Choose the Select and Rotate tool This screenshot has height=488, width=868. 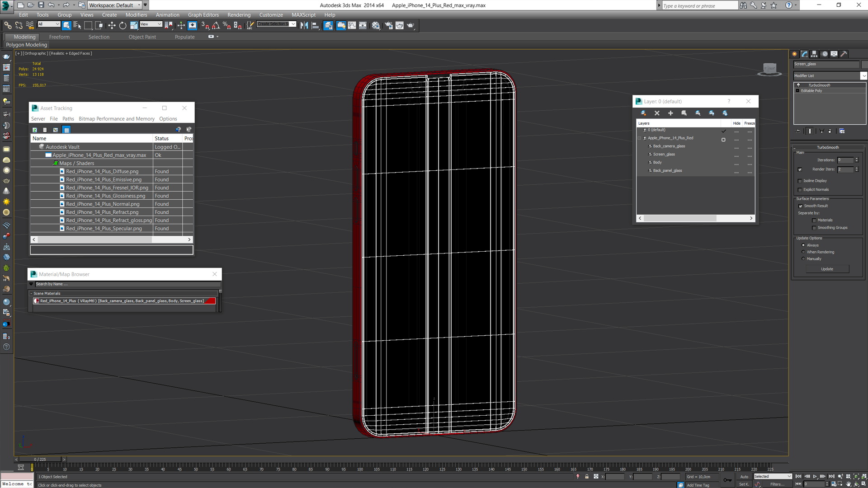pos(123,25)
